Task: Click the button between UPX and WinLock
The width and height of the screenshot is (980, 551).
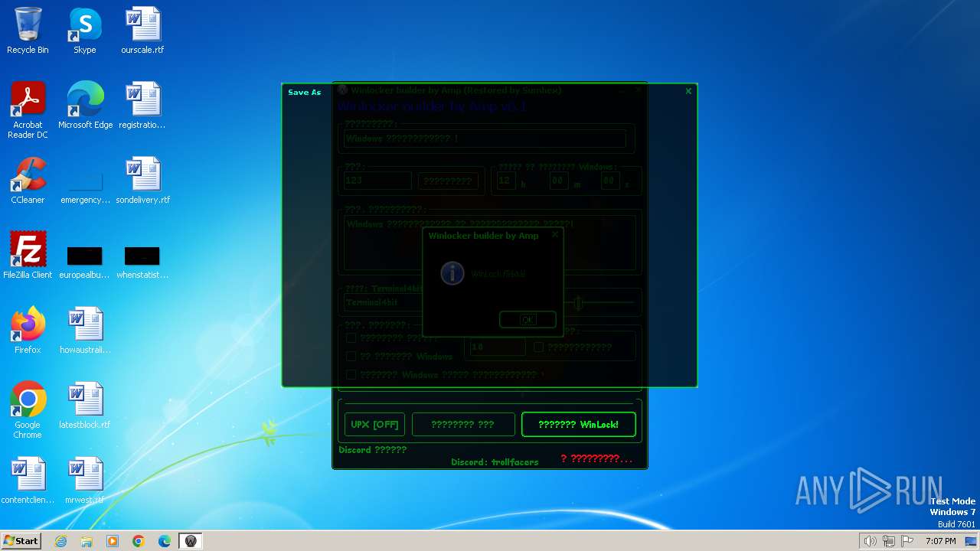Action: coord(463,424)
